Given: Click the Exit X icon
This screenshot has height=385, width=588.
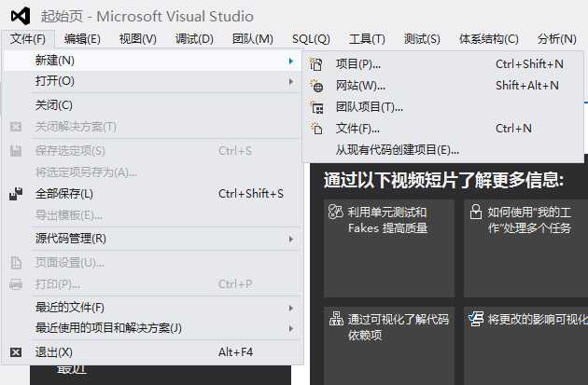Looking at the screenshot, I should point(16,352).
